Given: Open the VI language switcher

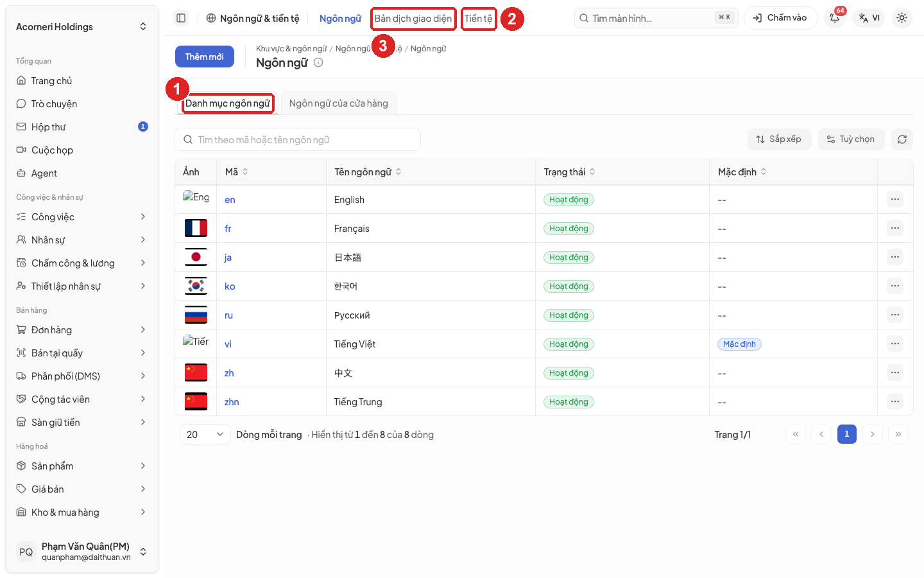Looking at the screenshot, I should (x=869, y=18).
